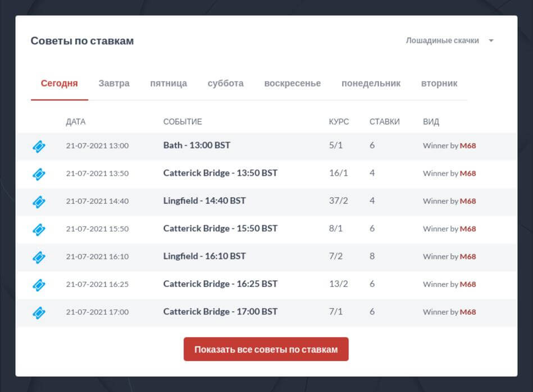The height and width of the screenshot is (392, 533).
Task: Switch to the суббота tab
Action: click(x=226, y=84)
